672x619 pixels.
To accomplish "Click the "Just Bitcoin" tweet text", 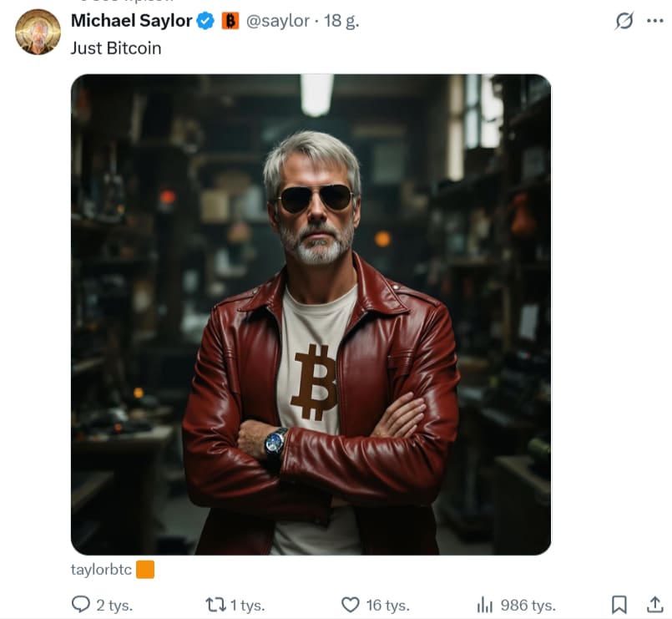I will point(116,48).
